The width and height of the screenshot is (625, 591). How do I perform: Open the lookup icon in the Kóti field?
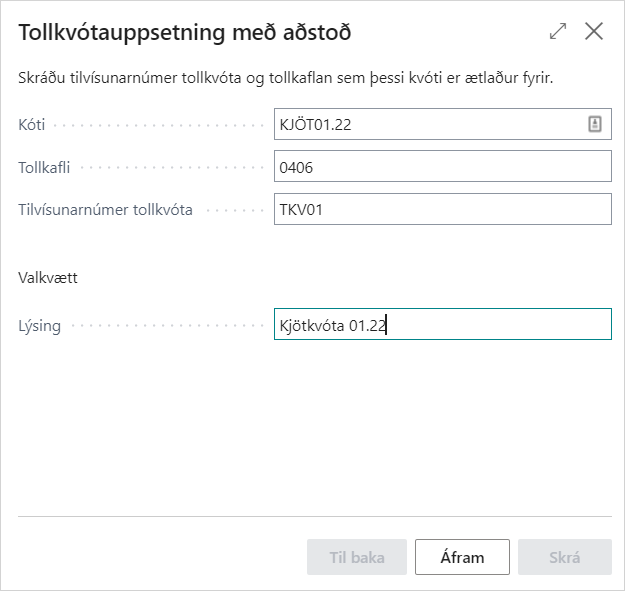pos(594,124)
